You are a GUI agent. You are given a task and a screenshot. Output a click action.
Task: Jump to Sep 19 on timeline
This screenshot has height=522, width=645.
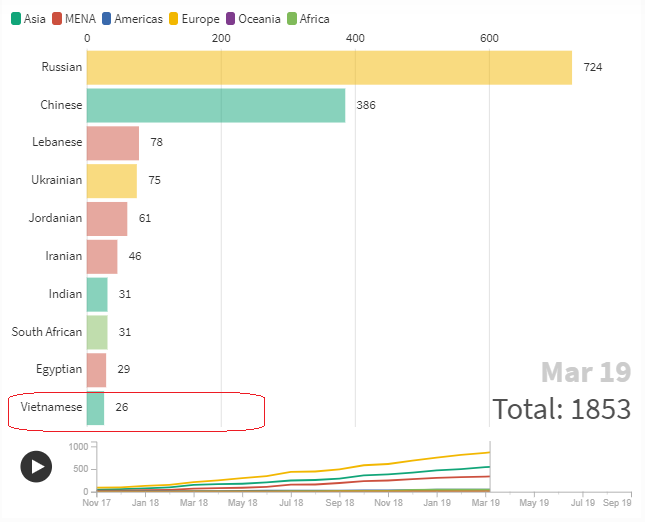(616, 503)
